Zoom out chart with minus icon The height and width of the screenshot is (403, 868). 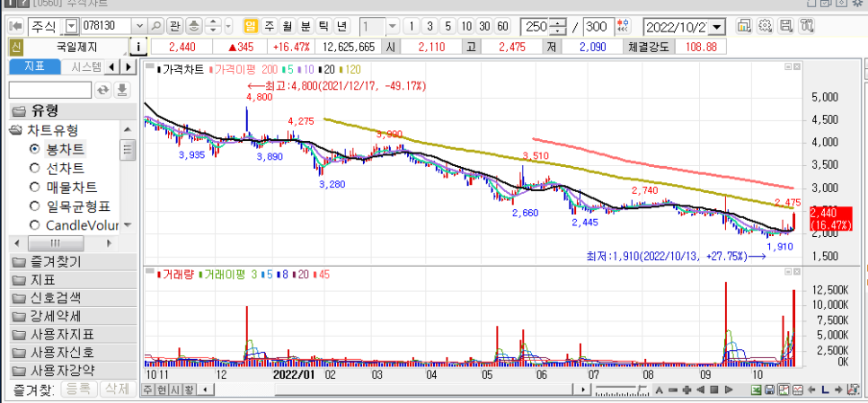673,390
